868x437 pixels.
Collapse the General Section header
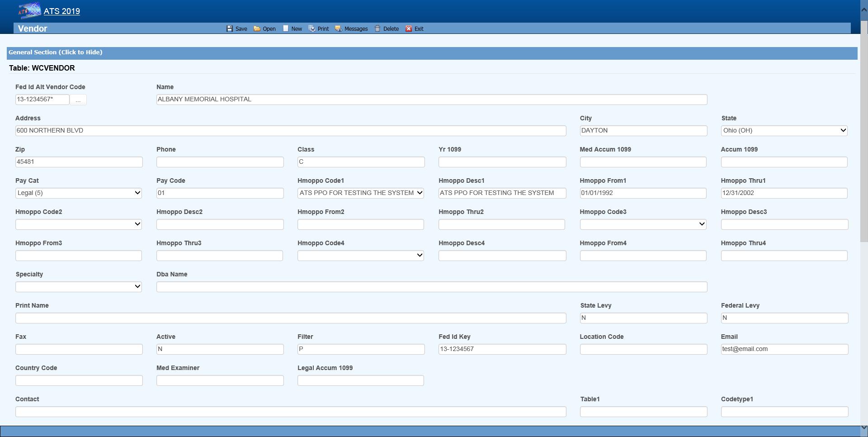(55, 52)
